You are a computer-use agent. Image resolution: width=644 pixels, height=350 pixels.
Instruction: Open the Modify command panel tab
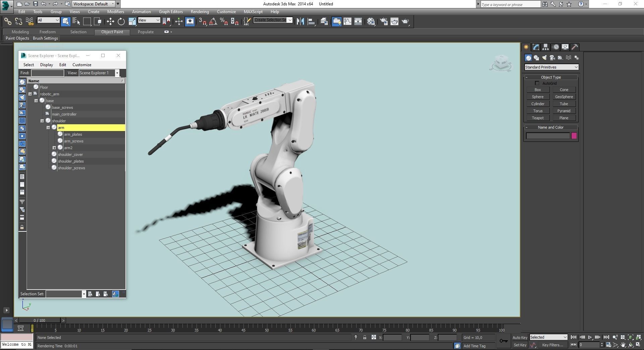pos(536,47)
